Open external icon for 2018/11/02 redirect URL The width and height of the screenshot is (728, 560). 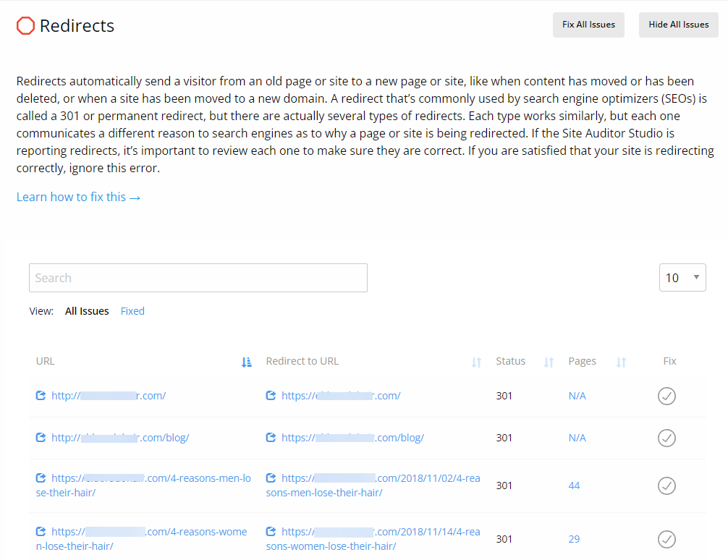coord(271,478)
